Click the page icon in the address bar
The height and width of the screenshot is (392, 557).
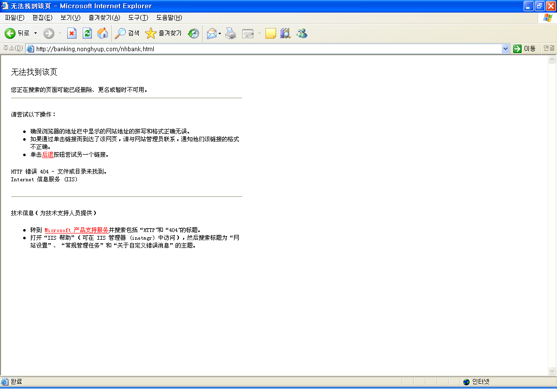(x=30, y=49)
